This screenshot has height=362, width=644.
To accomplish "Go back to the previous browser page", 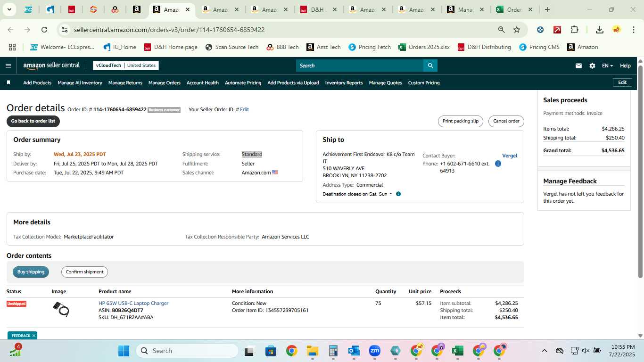I will click(x=10, y=30).
